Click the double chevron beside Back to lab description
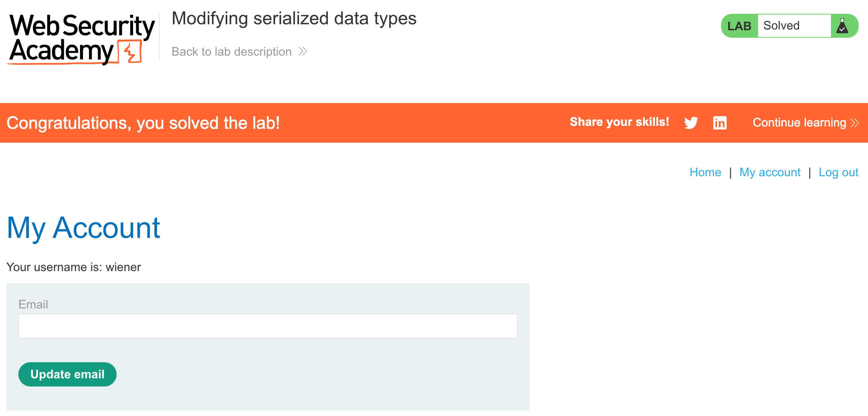The height and width of the screenshot is (416, 868). click(x=303, y=52)
